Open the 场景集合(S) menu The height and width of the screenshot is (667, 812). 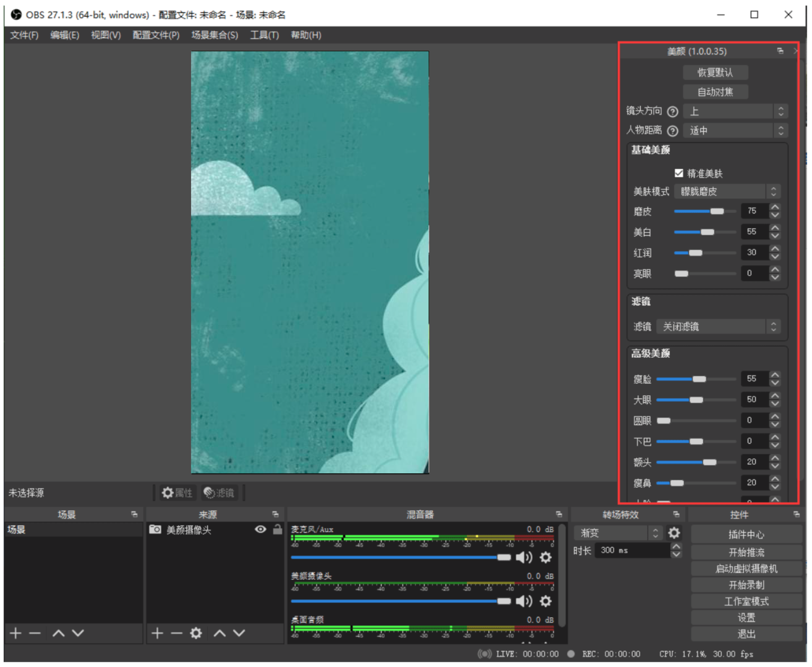pos(215,35)
